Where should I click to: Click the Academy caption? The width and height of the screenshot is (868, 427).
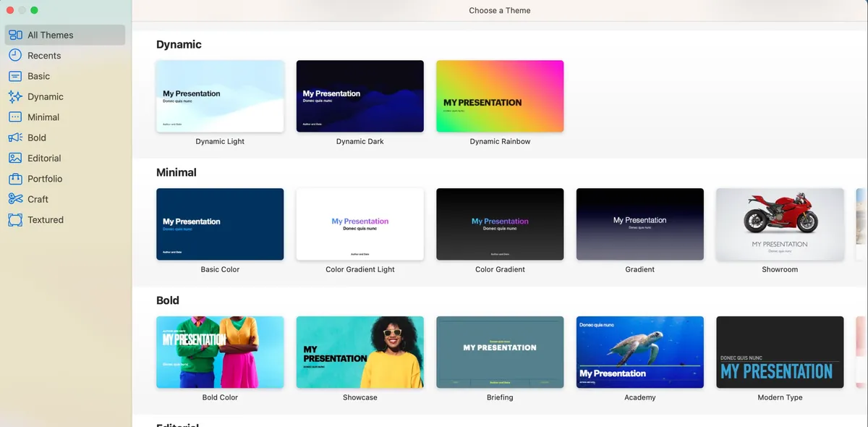click(x=640, y=397)
